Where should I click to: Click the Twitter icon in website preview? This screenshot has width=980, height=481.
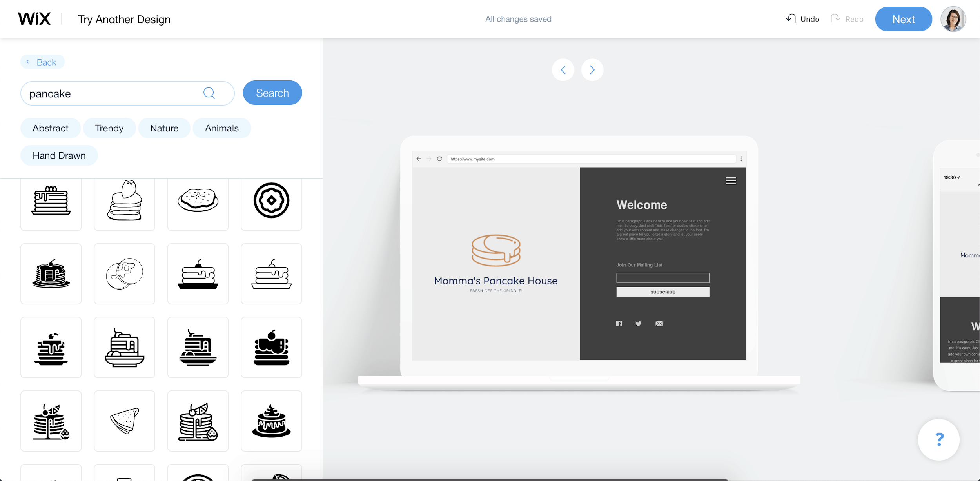click(638, 323)
